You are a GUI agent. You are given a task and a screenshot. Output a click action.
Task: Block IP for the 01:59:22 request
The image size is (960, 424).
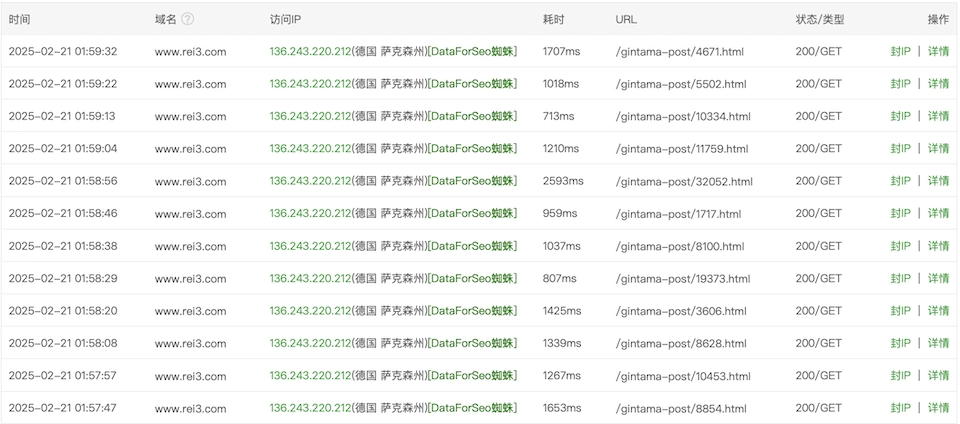(900, 84)
